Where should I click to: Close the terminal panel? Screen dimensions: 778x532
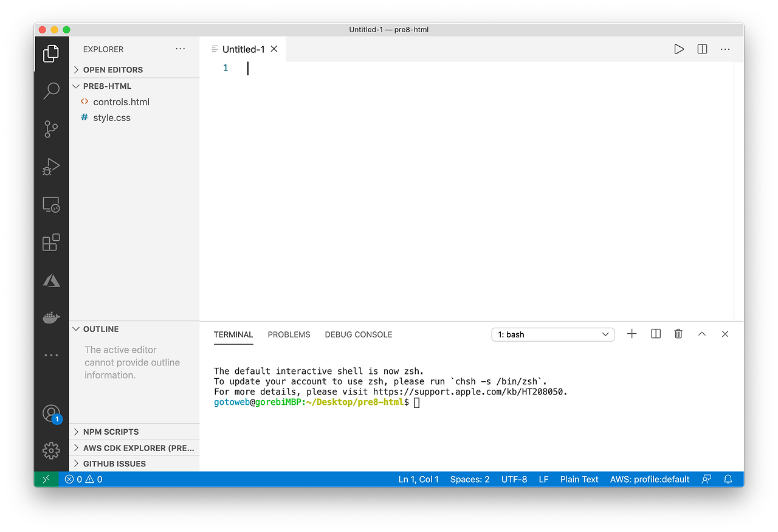[x=725, y=334]
